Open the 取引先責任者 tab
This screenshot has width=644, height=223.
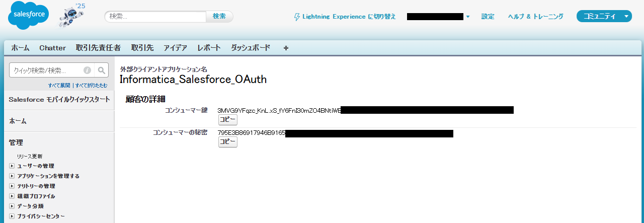[99, 48]
